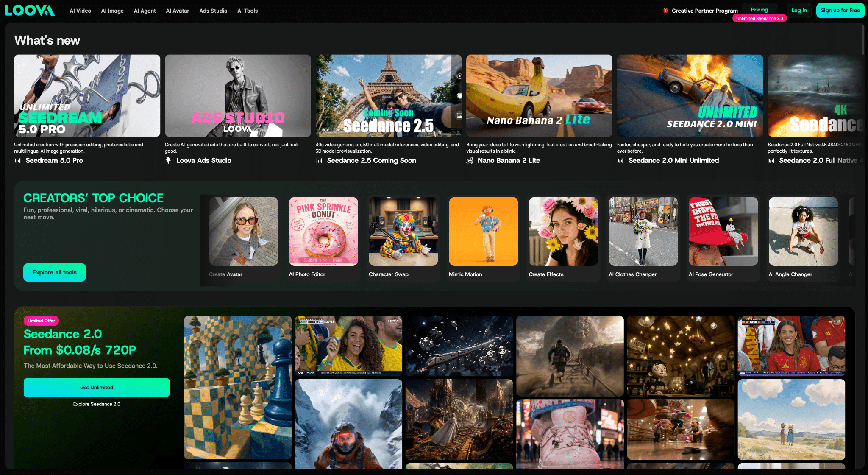Open the AI Tools menu

click(248, 11)
